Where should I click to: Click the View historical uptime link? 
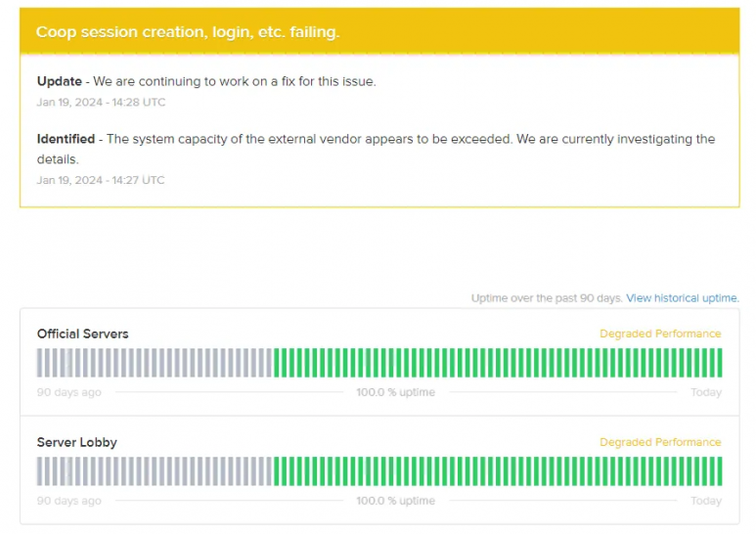click(x=682, y=298)
